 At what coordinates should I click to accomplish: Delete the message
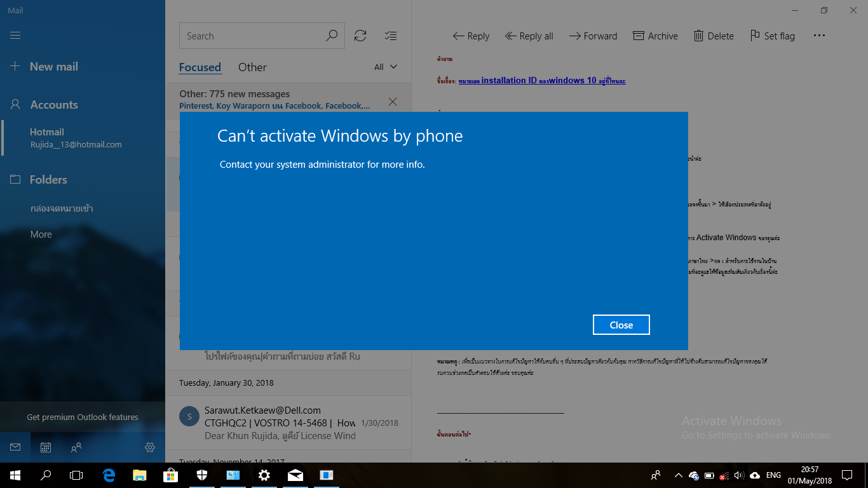point(714,36)
